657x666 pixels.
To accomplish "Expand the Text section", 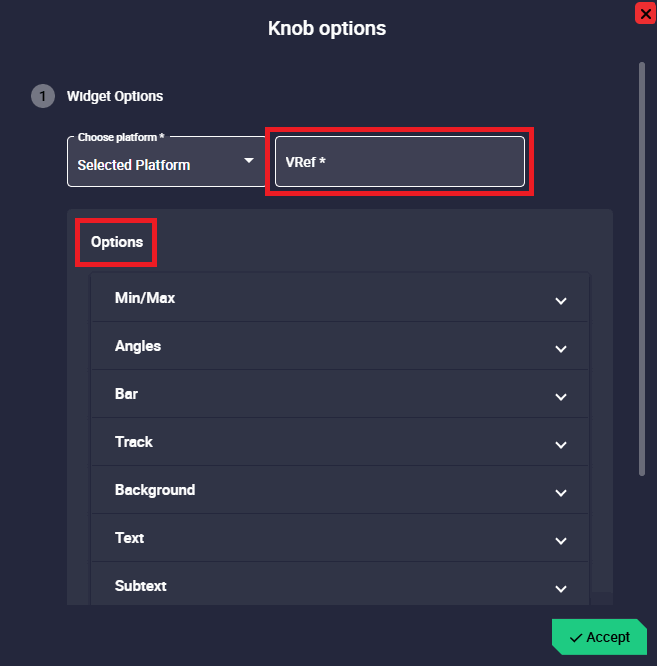I will (340, 538).
